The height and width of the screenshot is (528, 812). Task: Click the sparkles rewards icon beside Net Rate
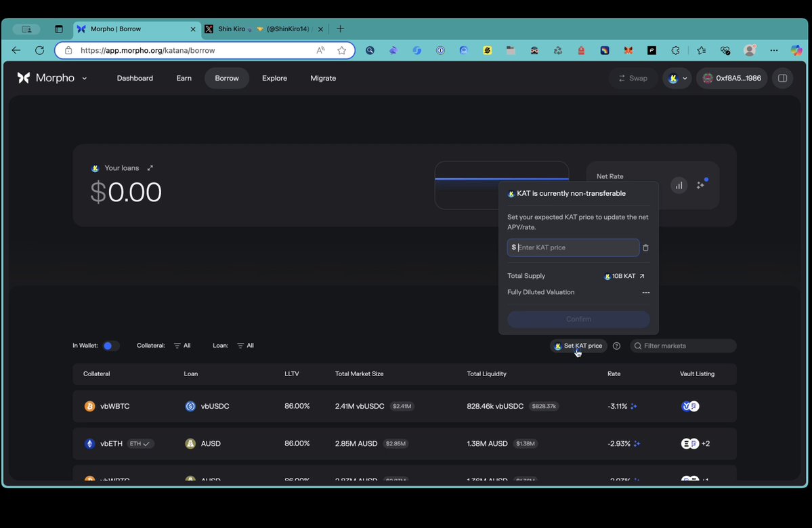click(701, 184)
